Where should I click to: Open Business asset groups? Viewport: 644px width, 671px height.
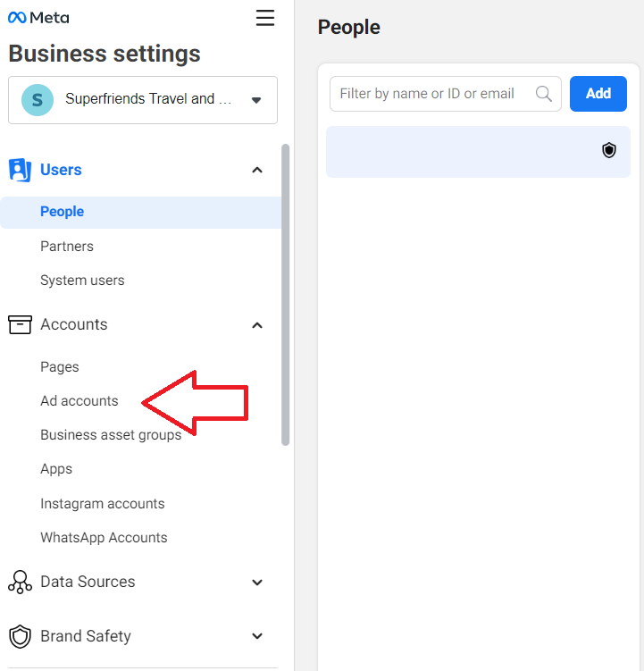111,435
